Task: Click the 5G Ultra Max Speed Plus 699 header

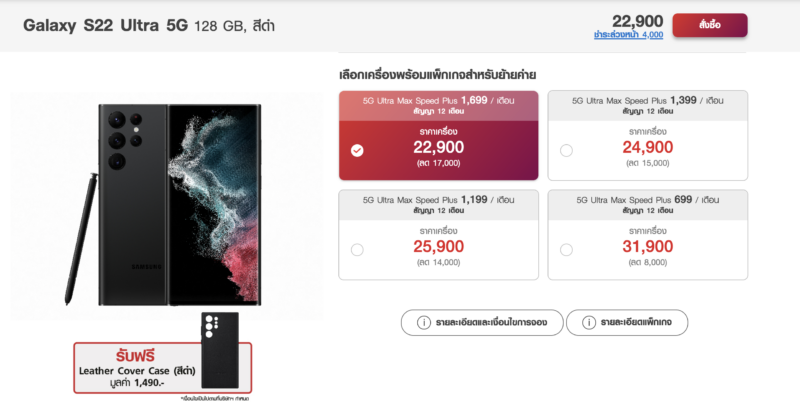Action: pos(647,205)
